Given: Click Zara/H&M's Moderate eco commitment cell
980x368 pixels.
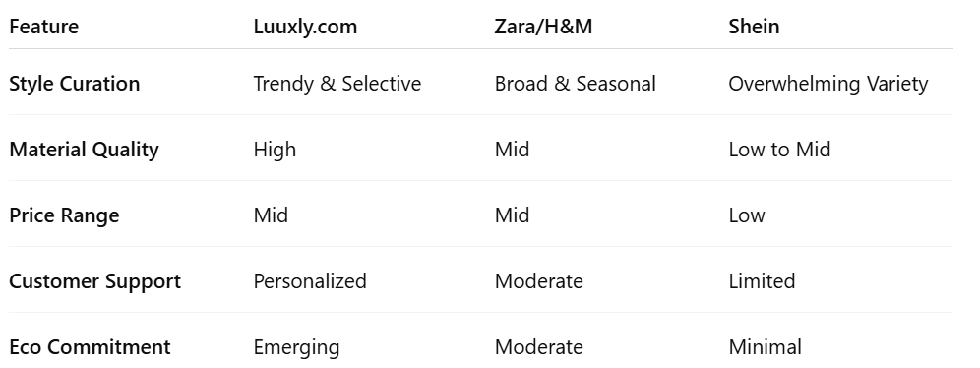Looking at the screenshot, I should coord(539,347).
